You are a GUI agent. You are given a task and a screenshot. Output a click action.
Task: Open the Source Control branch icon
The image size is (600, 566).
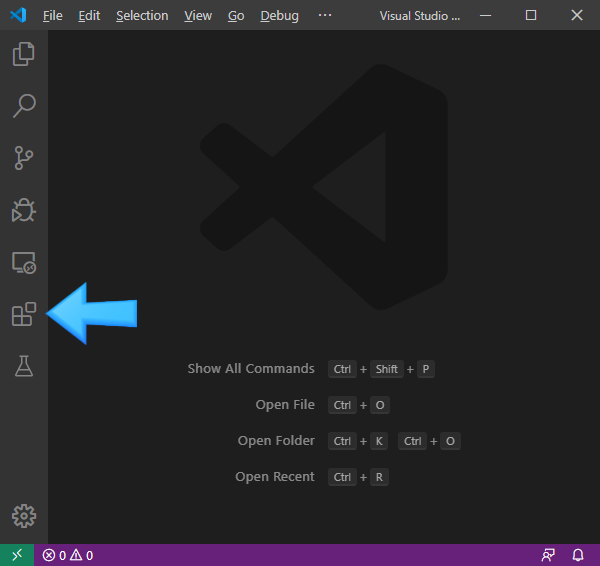[24, 158]
